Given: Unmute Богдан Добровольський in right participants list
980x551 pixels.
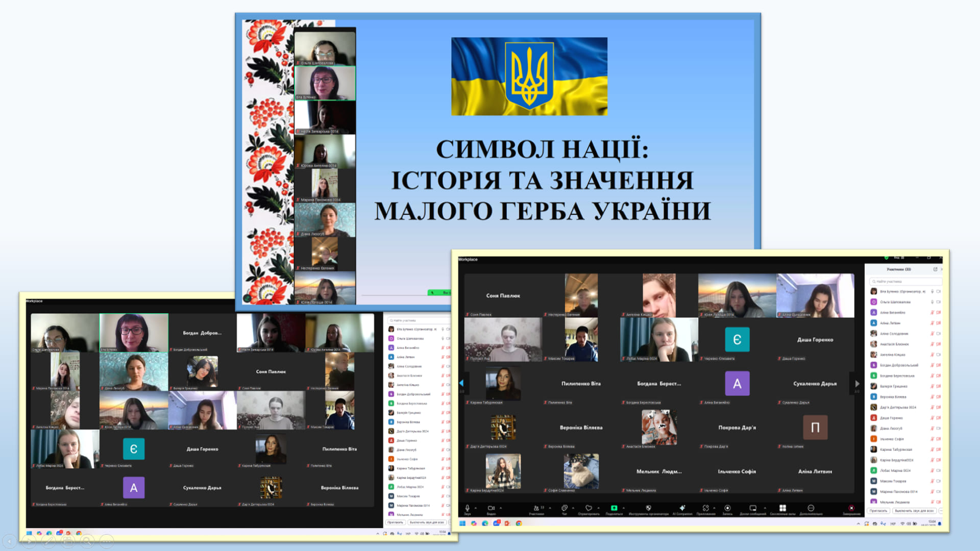Looking at the screenshot, I should (932, 365).
